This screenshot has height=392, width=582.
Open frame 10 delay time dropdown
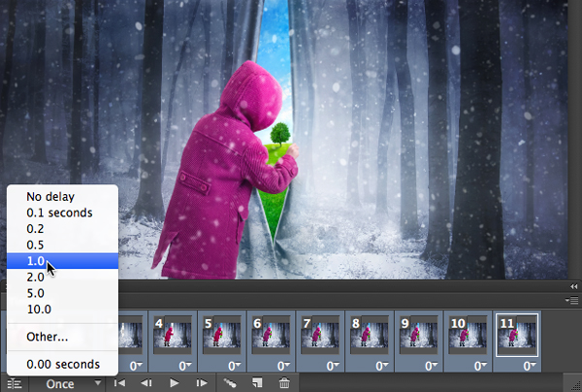coord(481,366)
